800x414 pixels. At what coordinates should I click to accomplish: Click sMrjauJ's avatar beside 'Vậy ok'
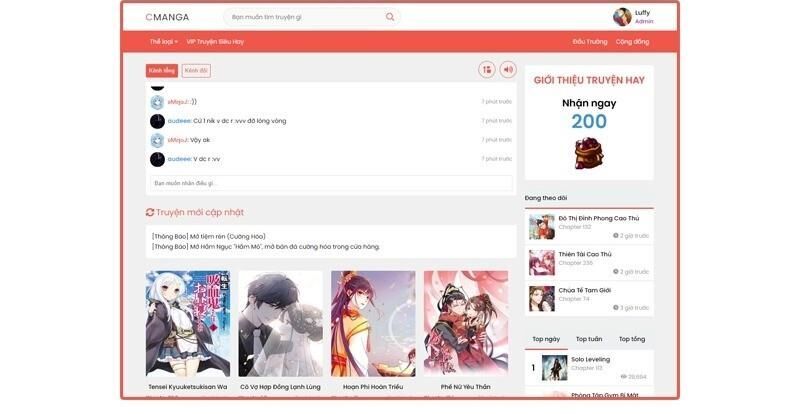[157, 140]
